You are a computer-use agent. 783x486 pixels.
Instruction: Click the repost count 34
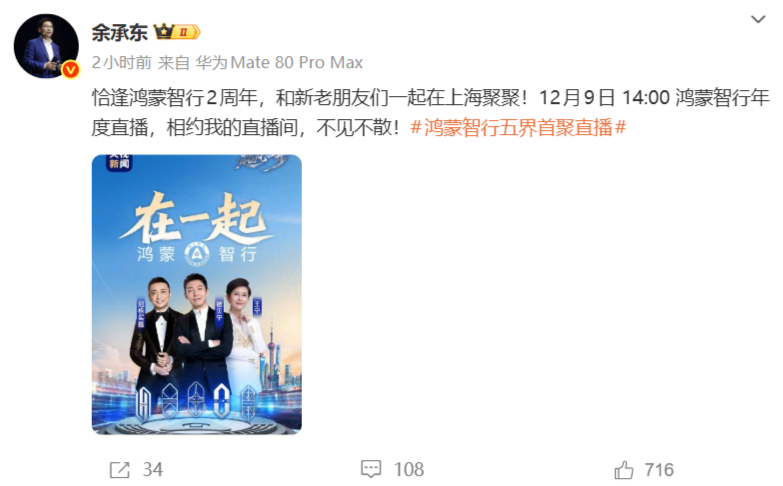tap(153, 470)
